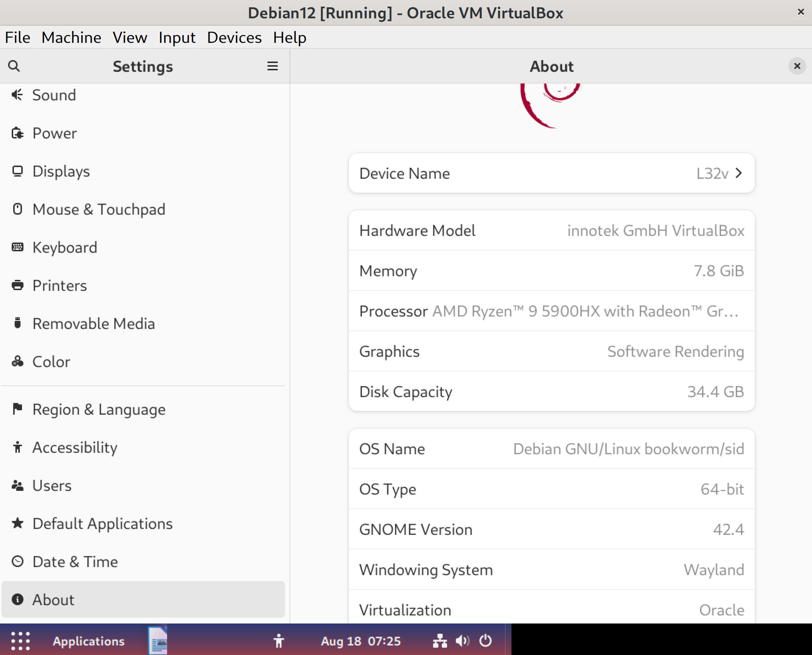Click the Keyboard icon in sidebar
This screenshot has width=812, height=655.
click(17, 247)
